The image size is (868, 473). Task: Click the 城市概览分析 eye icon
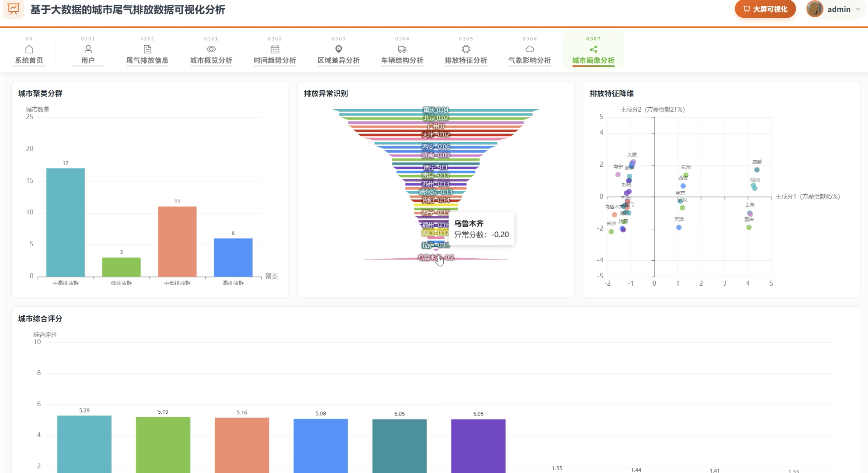point(211,49)
